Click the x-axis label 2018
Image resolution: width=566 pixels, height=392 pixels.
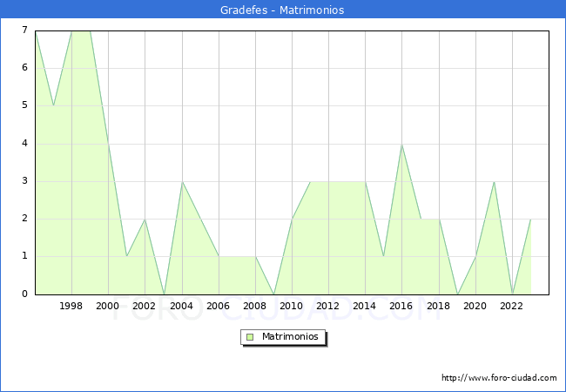pyautogui.click(x=439, y=306)
